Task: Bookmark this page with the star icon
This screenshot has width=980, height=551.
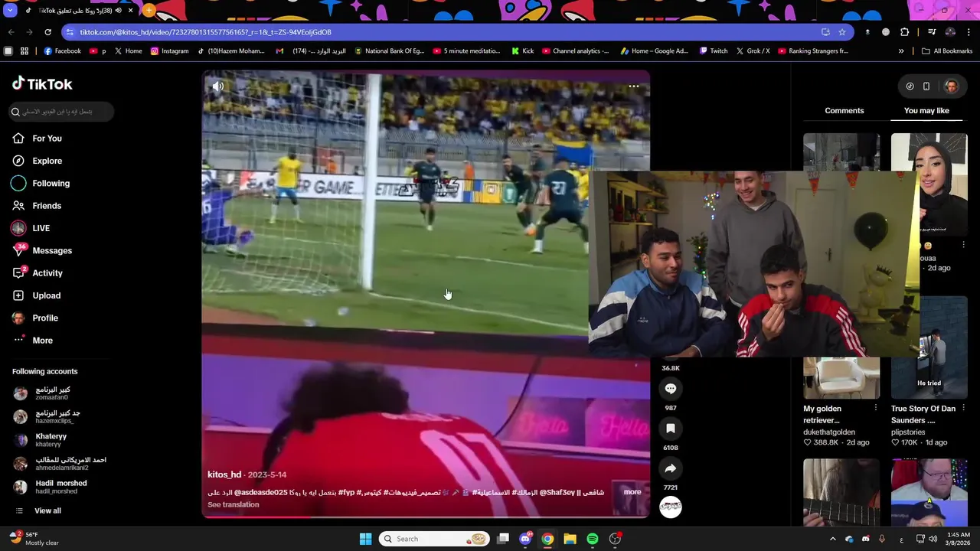Action: [x=842, y=32]
